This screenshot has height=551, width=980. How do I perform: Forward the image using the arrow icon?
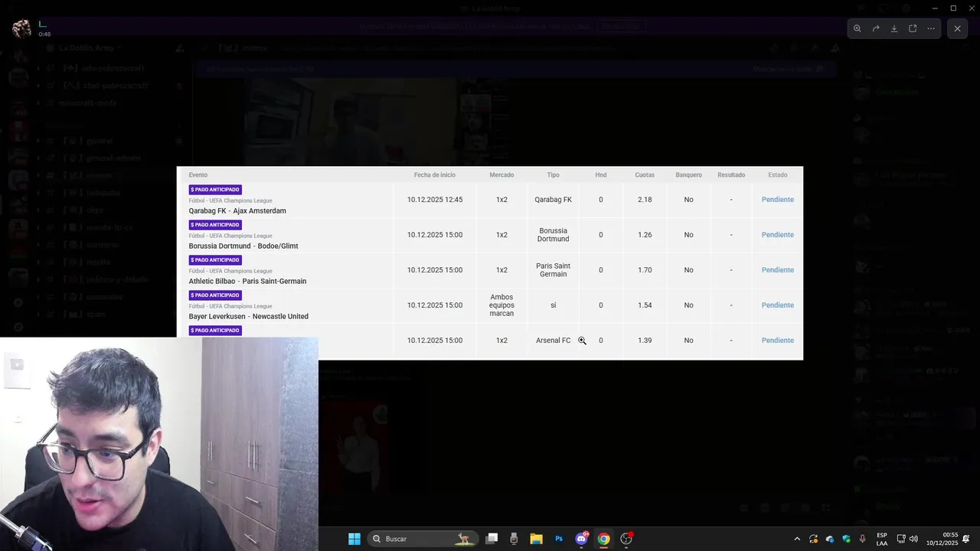876,28
